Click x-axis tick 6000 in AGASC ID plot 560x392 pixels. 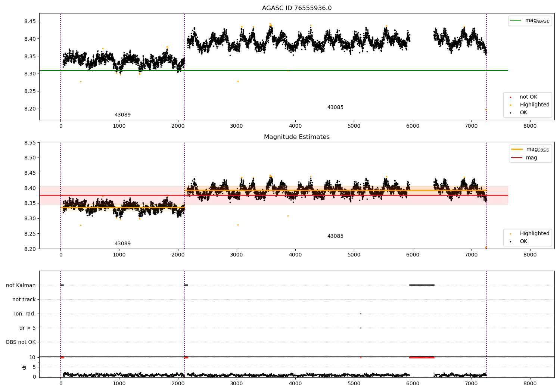click(413, 126)
